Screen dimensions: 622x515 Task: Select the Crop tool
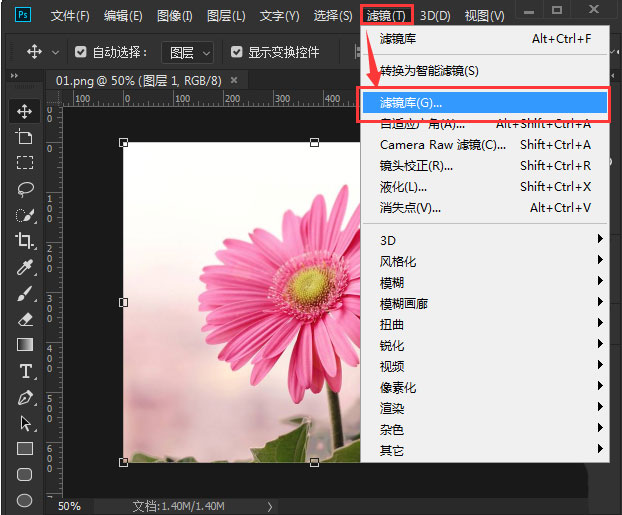[25, 241]
